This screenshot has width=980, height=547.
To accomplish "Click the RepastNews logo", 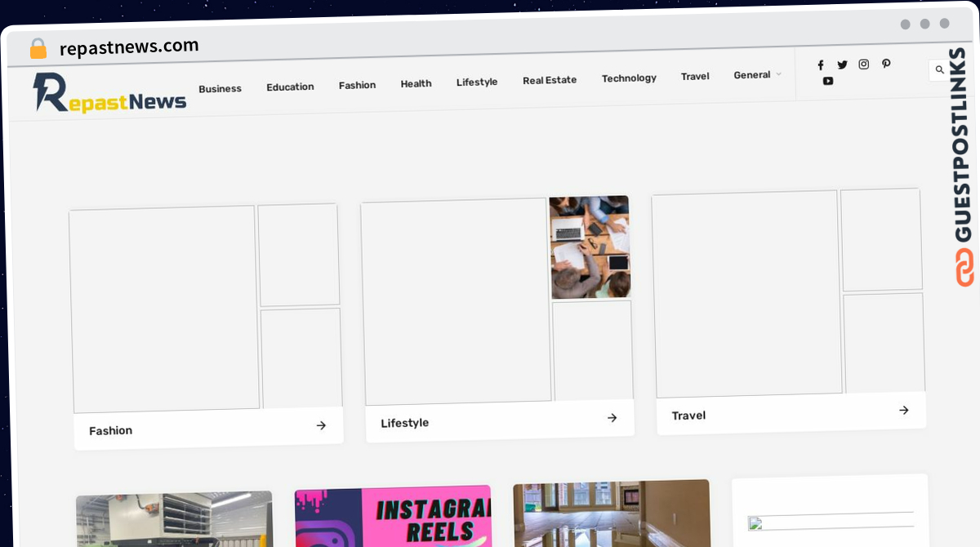I will (x=109, y=93).
